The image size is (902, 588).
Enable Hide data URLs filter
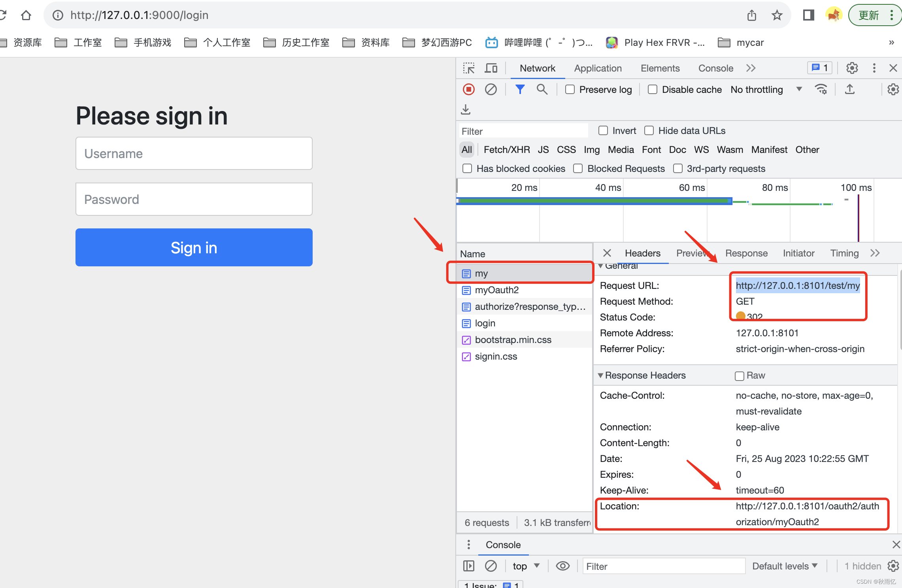click(x=649, y=130)
